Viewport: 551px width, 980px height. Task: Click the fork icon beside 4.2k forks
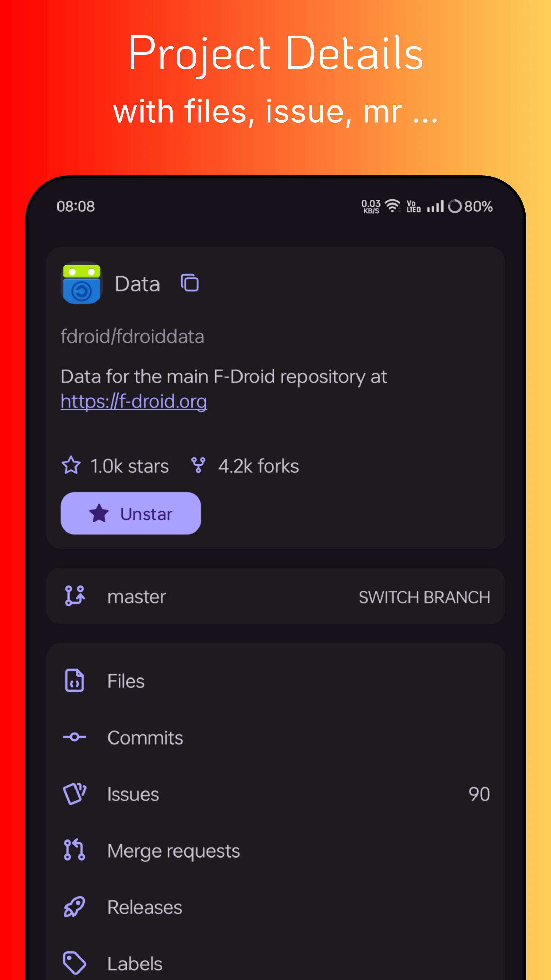(x=198, y=465)
